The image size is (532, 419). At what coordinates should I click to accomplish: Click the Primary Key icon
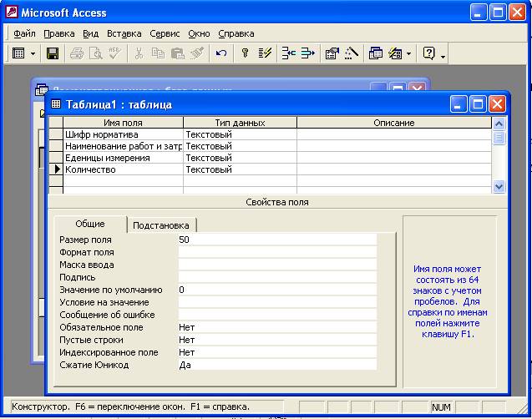pos(245,53)
